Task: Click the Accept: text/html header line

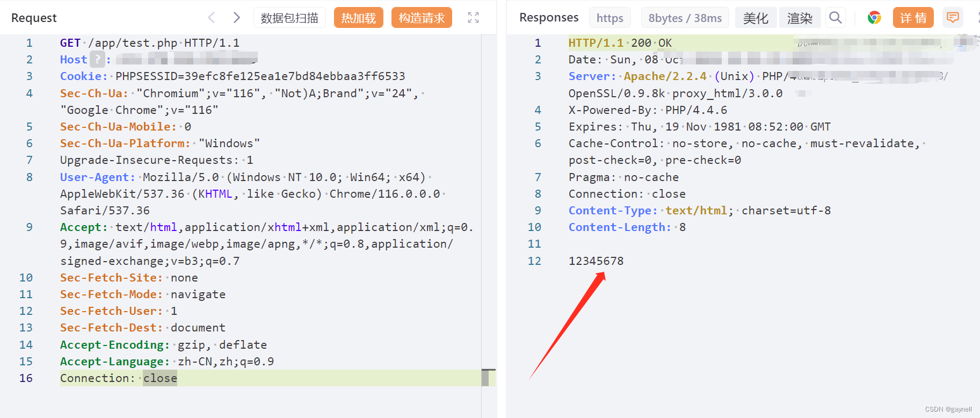Action: tap(267, 227)
